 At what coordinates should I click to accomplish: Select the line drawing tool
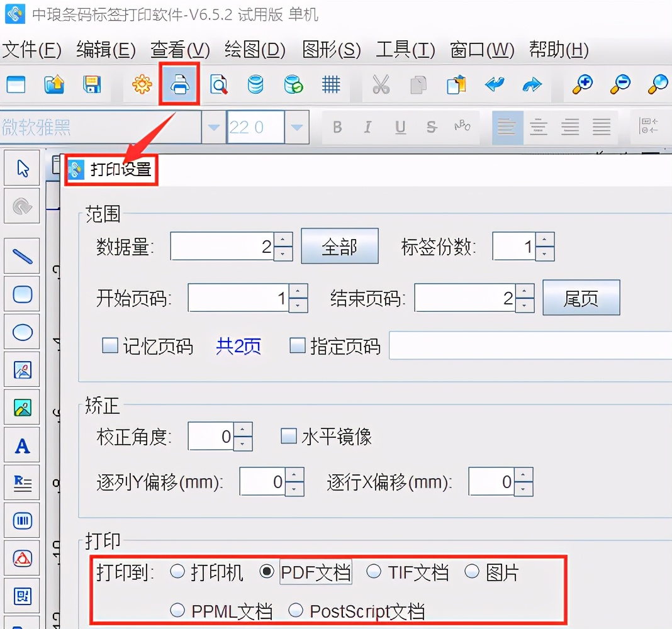click(22, 256)
